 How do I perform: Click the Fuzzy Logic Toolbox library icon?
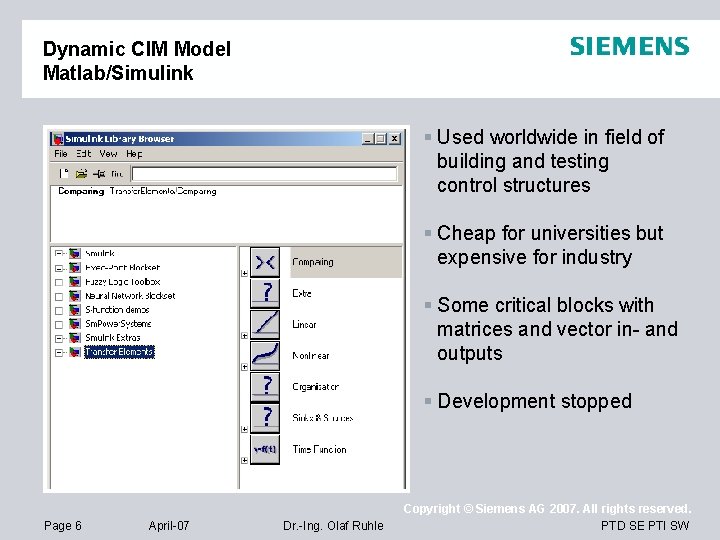[x=75, y=281]
